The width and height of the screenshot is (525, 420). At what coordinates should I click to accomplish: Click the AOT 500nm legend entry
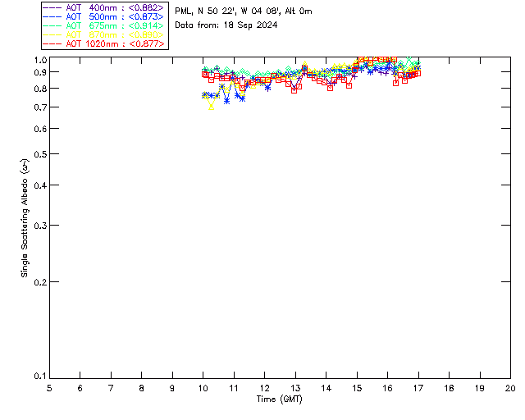click(x=103, y=16)
